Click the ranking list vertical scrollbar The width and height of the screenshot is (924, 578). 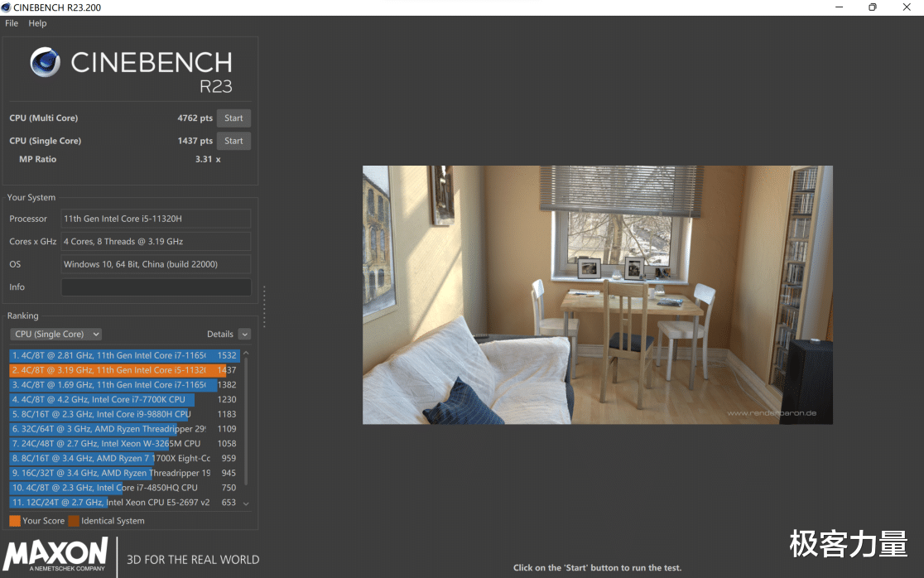(x=247, y=421)
